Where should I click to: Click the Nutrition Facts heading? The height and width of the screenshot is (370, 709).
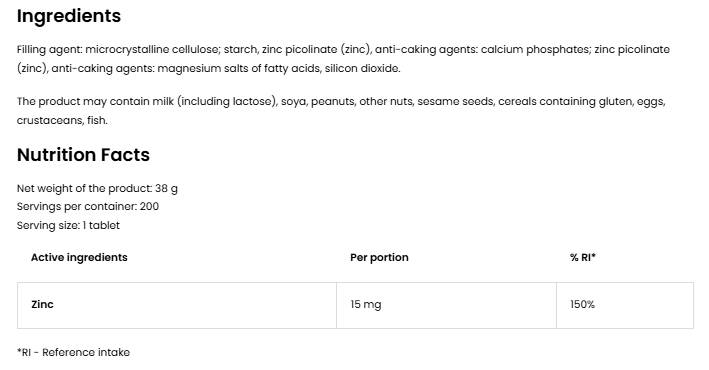click(83, 155)
